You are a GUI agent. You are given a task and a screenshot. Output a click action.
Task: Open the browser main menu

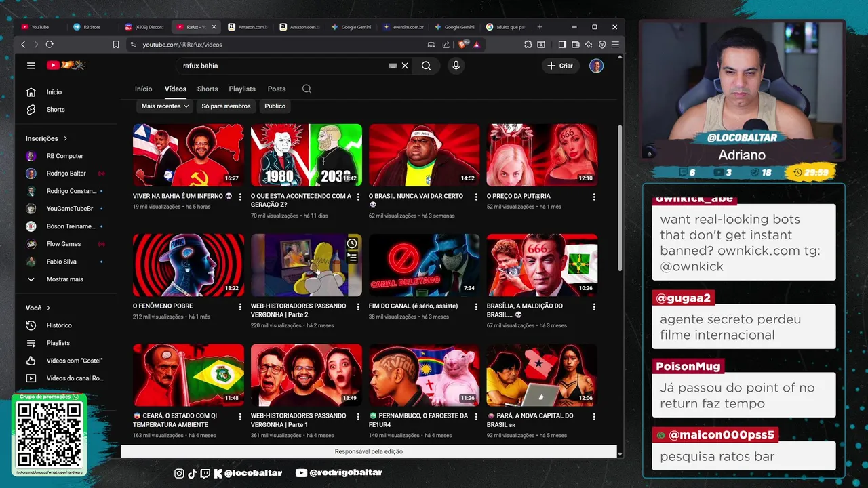pos(615,45)
